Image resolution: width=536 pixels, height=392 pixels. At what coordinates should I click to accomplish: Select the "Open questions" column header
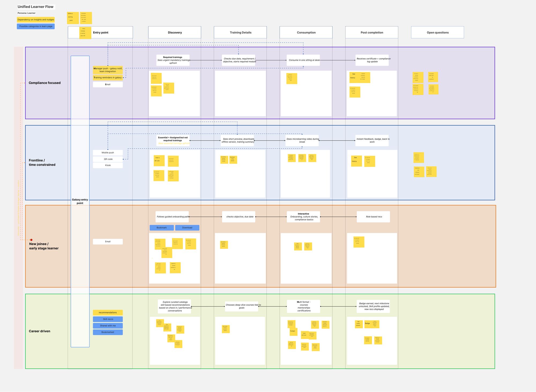[x=438, y=32]
